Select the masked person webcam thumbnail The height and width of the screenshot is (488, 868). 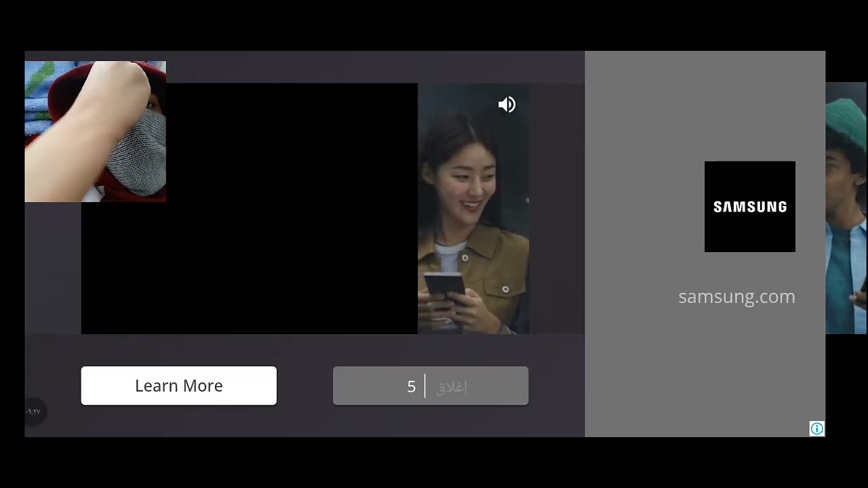[x=96, y=131]
